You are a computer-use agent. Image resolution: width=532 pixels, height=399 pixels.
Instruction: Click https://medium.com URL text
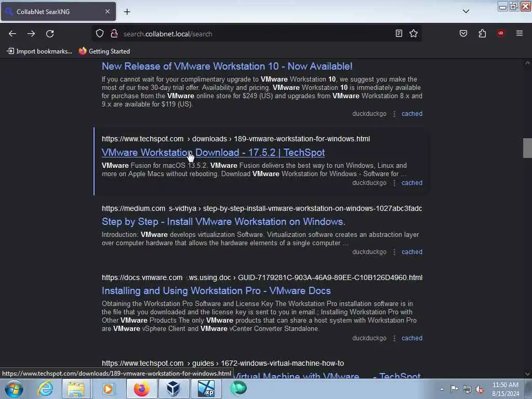tap(262, 208)
